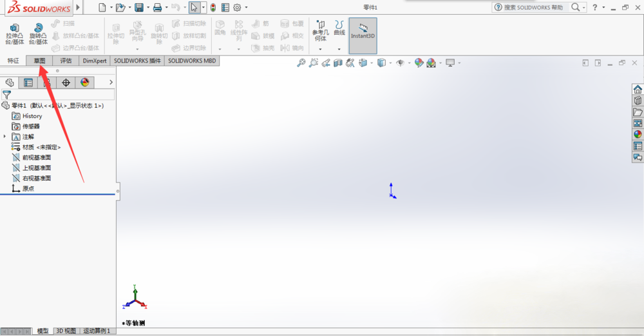Viewport: 644px width, 336px height.
Task: Click the 曲线 curves tool
Action: point(339,28)
